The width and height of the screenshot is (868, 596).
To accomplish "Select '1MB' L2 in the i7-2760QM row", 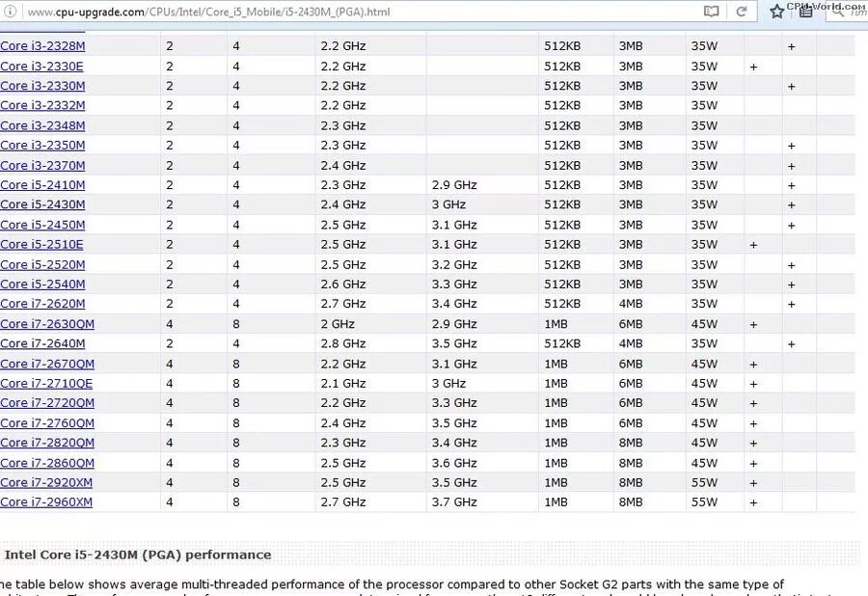I will (x=556, y=422).
